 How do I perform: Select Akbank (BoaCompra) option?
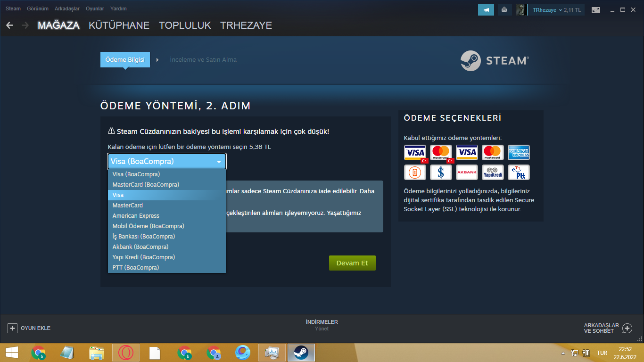167,247
